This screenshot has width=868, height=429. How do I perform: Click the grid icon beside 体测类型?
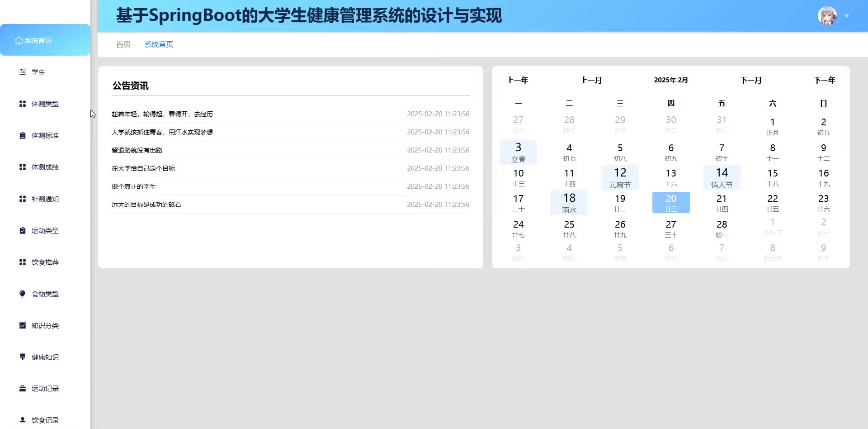(x=23, y=104)
